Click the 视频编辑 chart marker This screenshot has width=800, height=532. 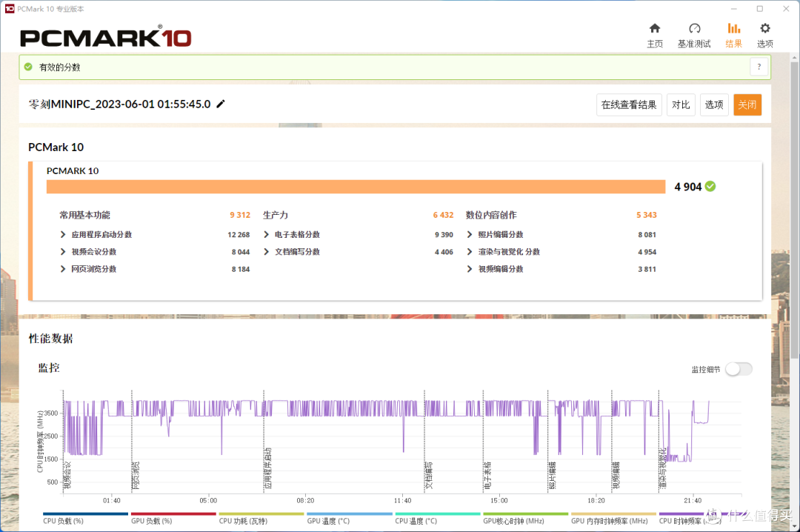coord(616,476)
